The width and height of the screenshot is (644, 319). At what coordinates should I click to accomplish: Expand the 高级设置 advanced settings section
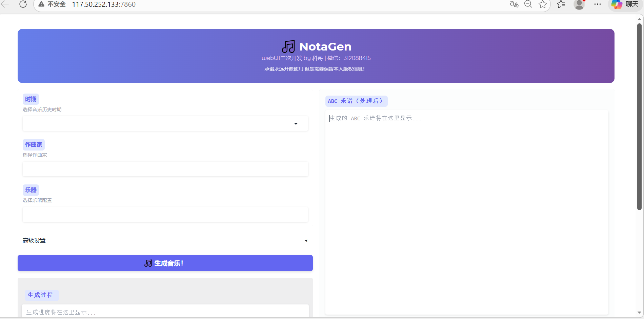pyautogui.click(x=165, y=240)
